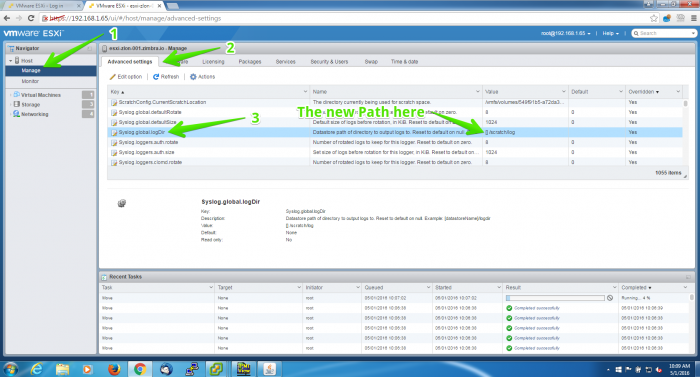Select Syslog.loggers.auth.rotate row
700x377 pixels.
point(395,142)
